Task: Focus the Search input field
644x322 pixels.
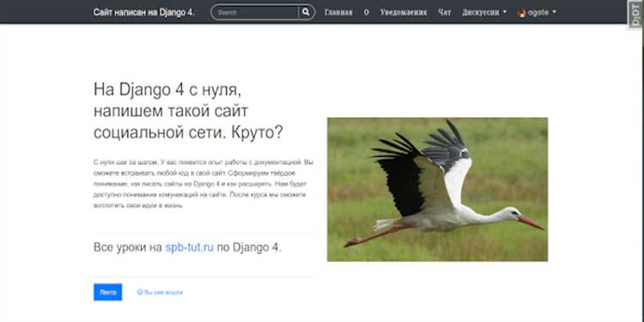Action: [255, 12]
